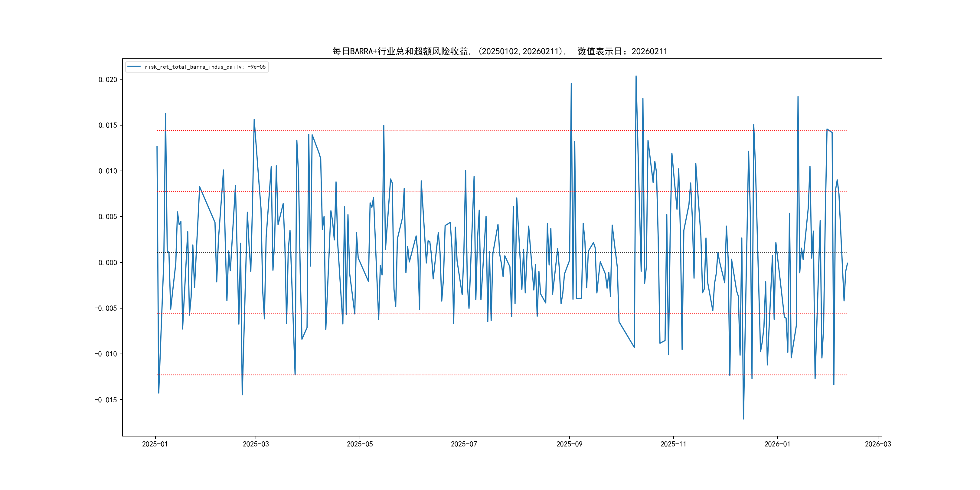Image resolution: width=980 pixels, height=490 pixels.
Task: Click the 2025-05 x-axis tick label
Action: (360, 444)
